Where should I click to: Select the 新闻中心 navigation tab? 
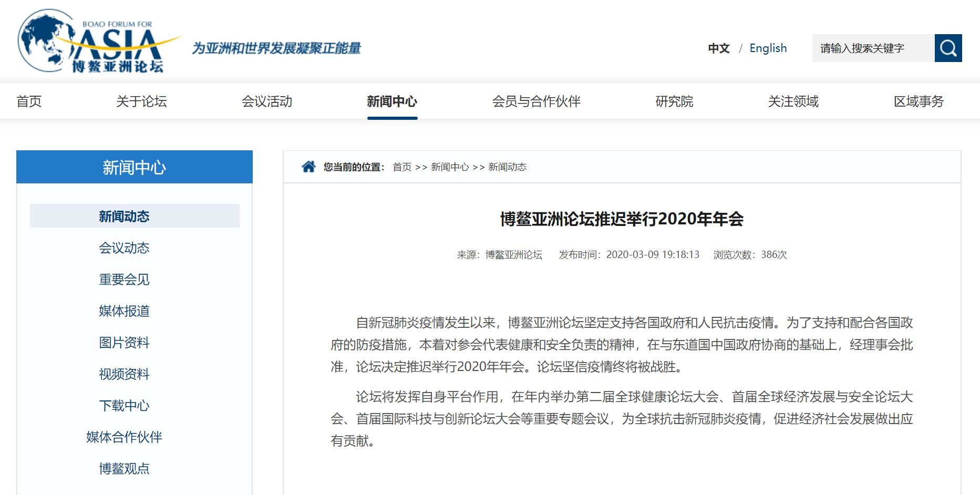[392, 101]
